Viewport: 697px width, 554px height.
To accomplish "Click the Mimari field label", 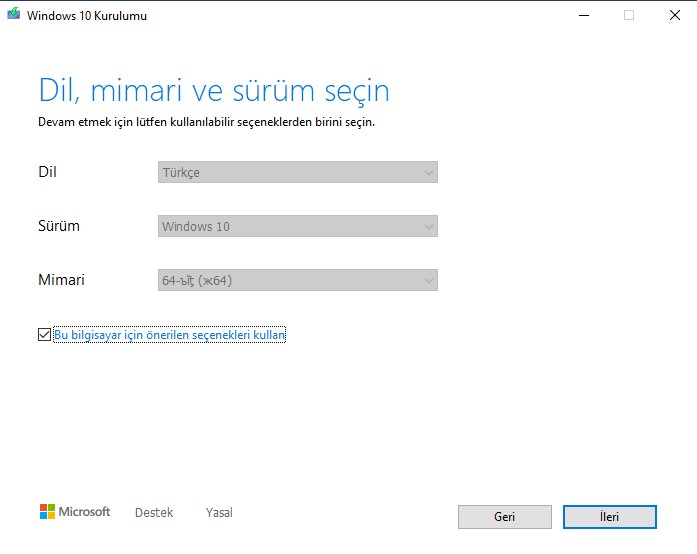I will click(61, 280).
